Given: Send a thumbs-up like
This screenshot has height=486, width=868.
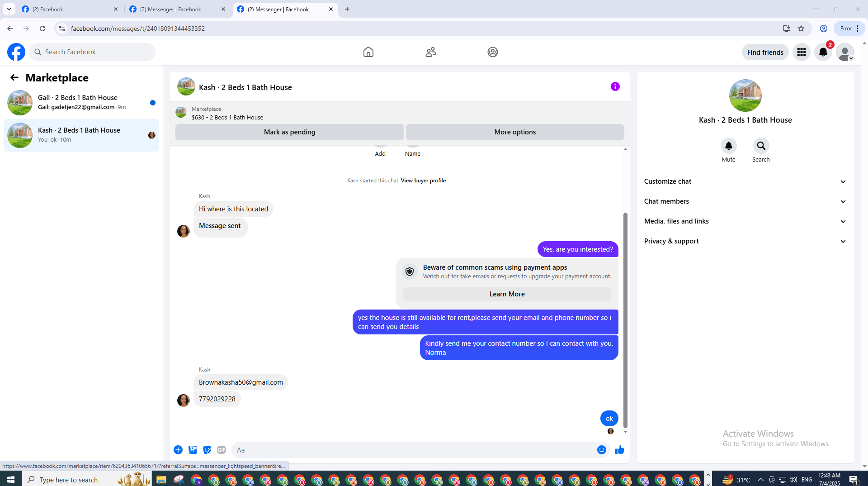Looking at the screenshot, I should 620,450.
